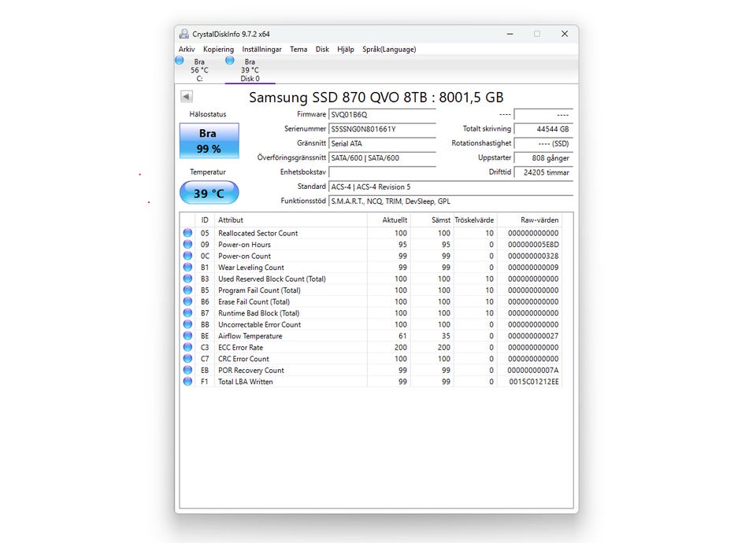Open the Inställningar menu
The image size is (756, 543).
pyautogui.click(x=261, y=49)
